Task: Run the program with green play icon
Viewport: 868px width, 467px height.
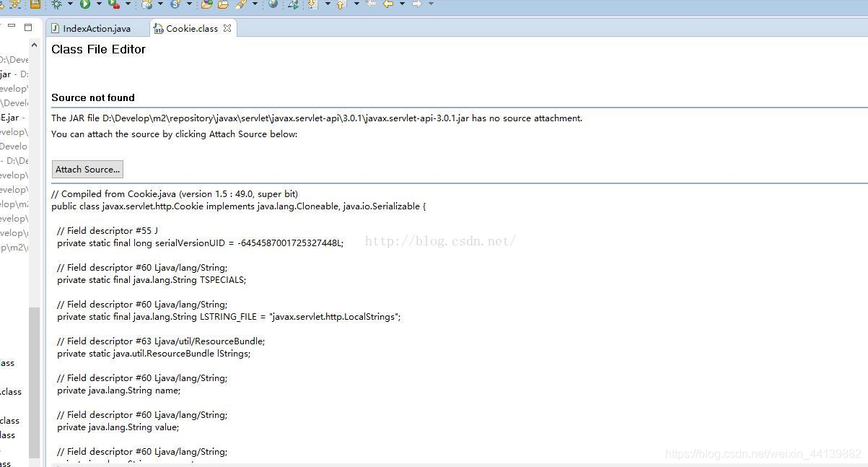Action: 85,4
